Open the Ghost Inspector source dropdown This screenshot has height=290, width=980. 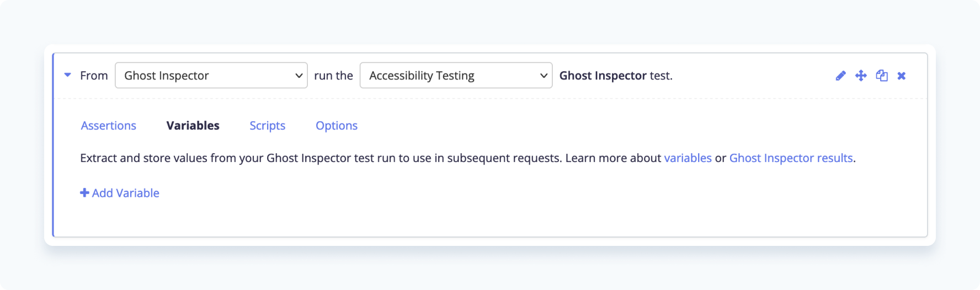tap(204, 76)
